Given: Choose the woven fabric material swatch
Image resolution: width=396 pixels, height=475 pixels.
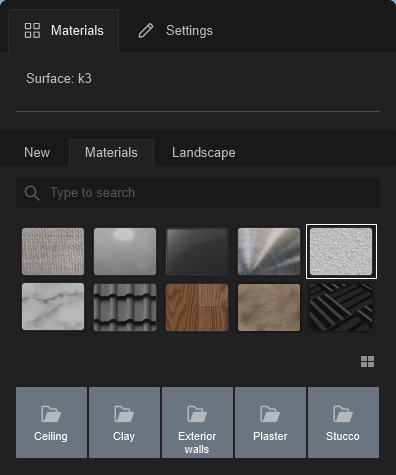Looking at the screenshot, I should click(53, 252).
